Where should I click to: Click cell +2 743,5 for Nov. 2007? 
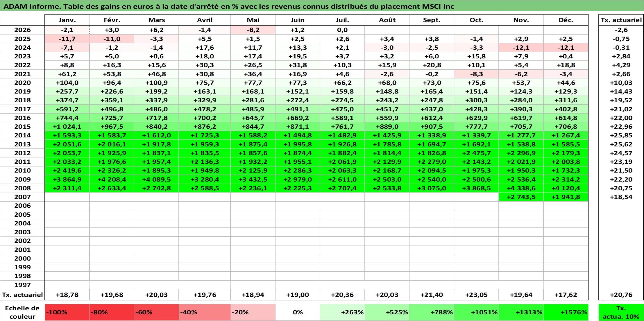521,197
